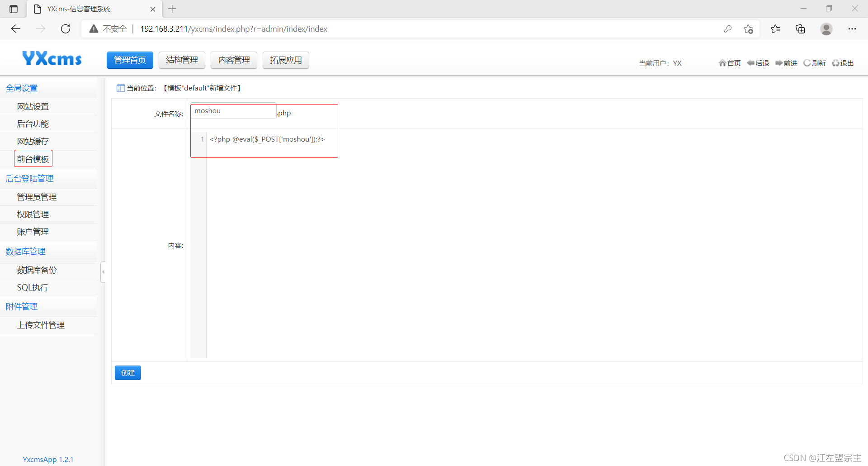Image resolution: width=868 pixels, height=466 pixels.
Task: Open 管理员管理 in the sidebar
Action: (x=37, y=197)
